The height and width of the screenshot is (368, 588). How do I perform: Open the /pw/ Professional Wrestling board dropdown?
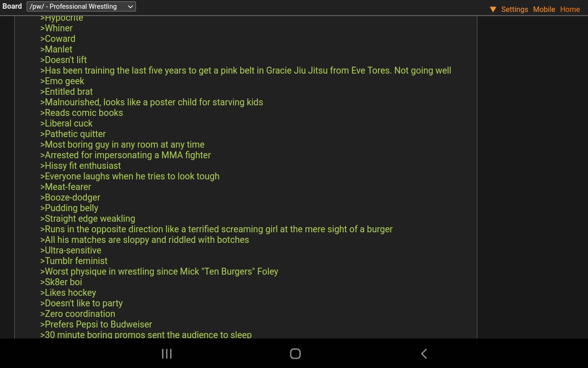81,6
